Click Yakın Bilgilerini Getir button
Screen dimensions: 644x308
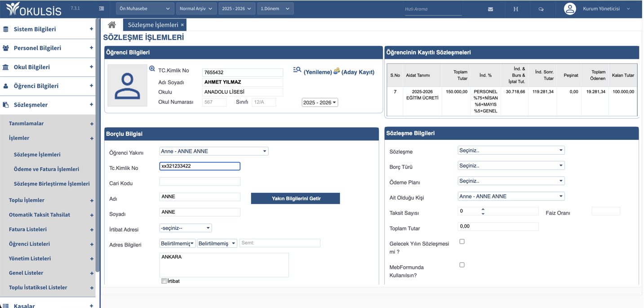click(x=295, y=198)
